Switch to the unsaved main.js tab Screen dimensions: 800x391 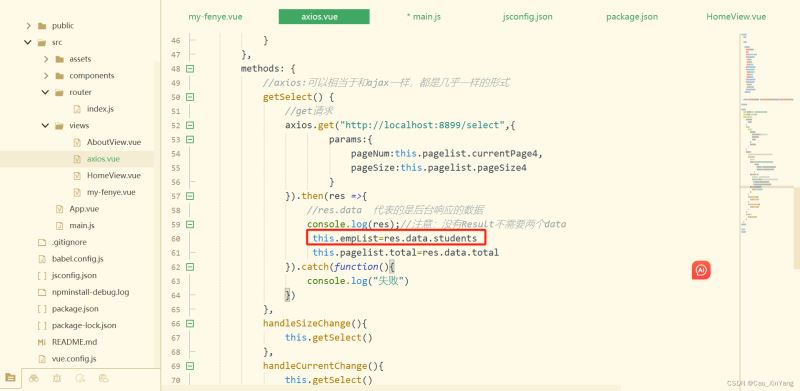(423, 17)
